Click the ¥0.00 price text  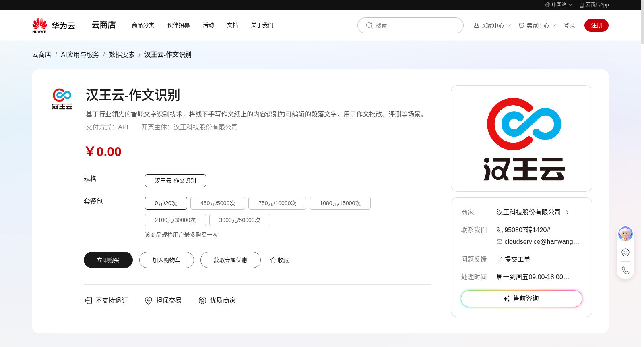(x=103, y=152)
